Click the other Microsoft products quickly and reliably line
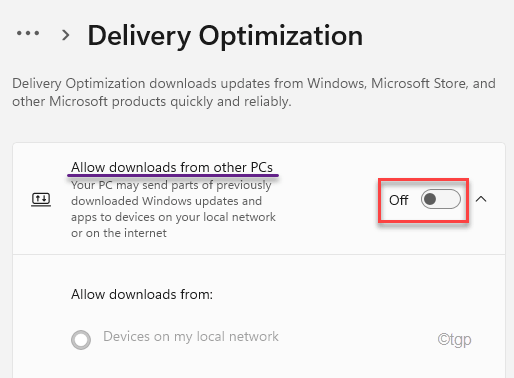 152,101
